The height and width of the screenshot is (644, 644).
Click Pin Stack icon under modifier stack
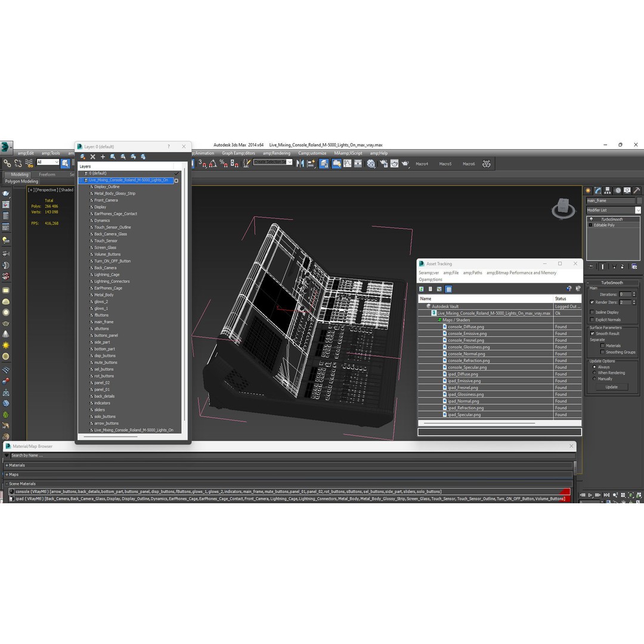590,267
